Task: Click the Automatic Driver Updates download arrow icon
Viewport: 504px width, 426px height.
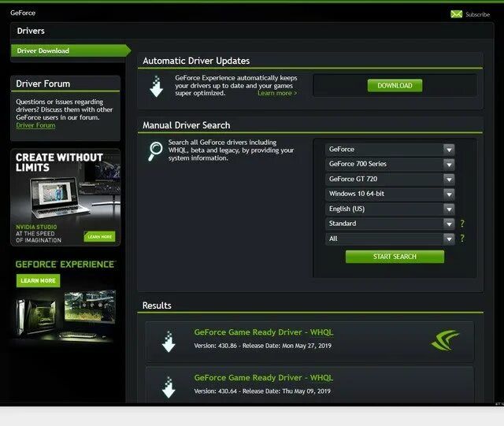Action: [156, 87]
